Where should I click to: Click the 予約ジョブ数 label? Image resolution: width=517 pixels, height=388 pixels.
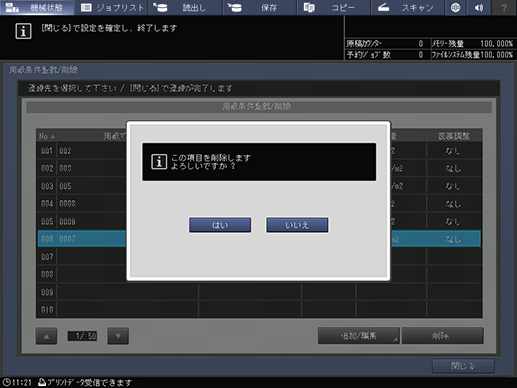tap(368, 55)
